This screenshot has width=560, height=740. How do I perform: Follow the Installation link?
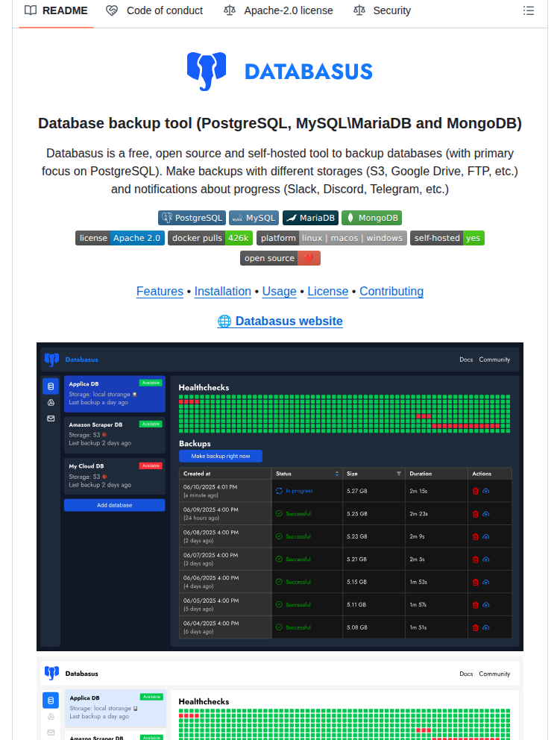[223, 291]
